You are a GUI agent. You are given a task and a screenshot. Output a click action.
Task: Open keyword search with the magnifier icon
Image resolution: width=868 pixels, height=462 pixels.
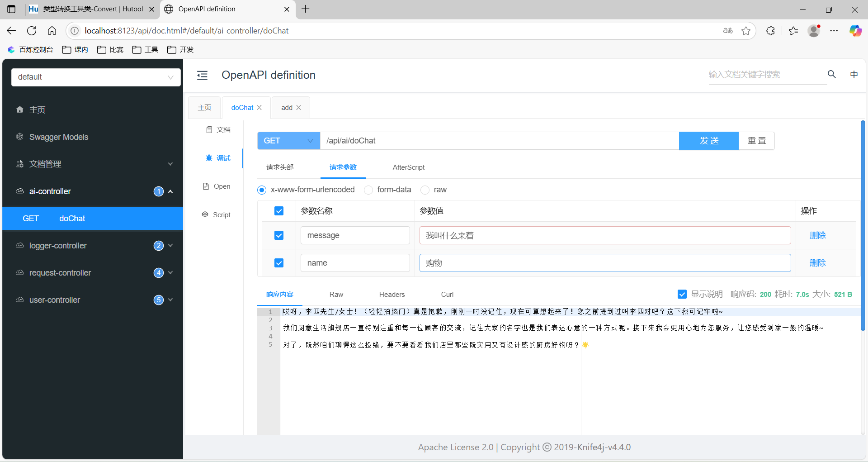pyautogui.click(x=832, y=74)
